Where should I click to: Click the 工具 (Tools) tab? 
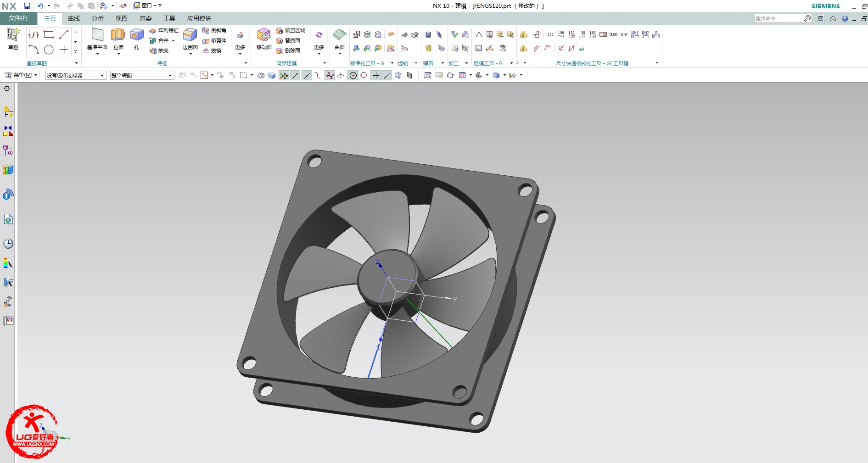tap(169, 18)
